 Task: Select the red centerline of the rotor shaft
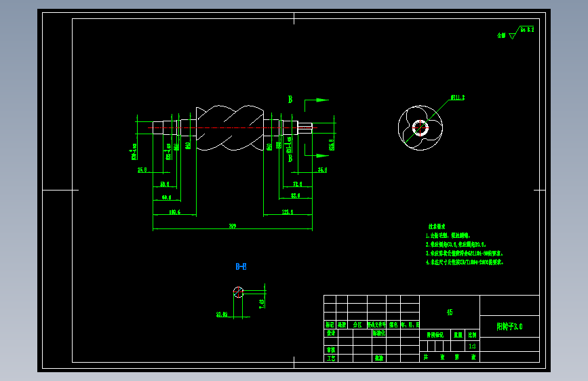point(233,127)
